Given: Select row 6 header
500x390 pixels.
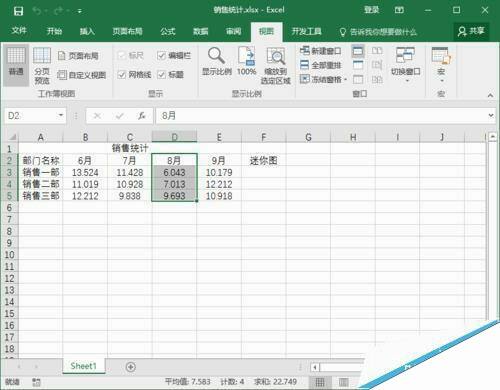Looking at the screenshot, I should click(x=9, y=208).
